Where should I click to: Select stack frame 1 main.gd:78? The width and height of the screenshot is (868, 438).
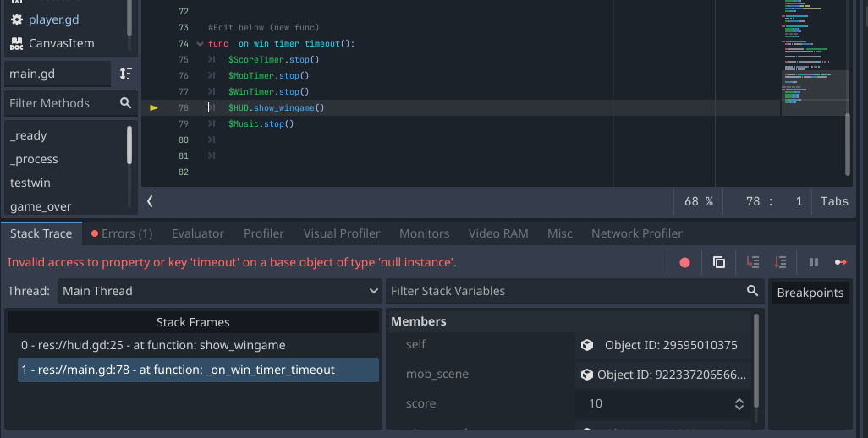click(x=198, y=370)
